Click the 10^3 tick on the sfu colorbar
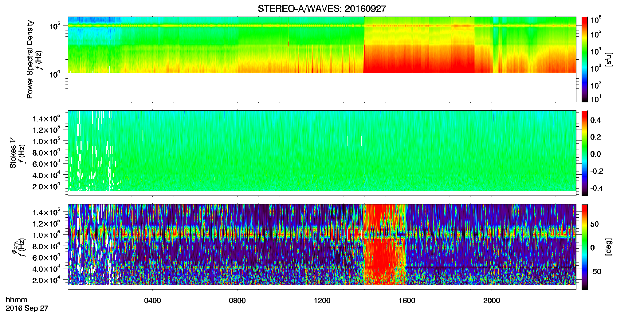Screen dimensions: 644x332 [x=596, y=68]
